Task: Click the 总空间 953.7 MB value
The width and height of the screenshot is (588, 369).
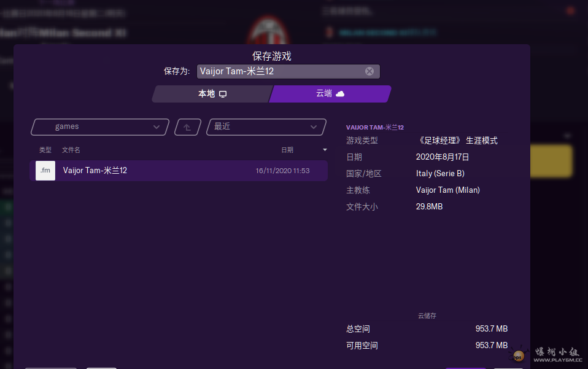Action: [491, 329]
